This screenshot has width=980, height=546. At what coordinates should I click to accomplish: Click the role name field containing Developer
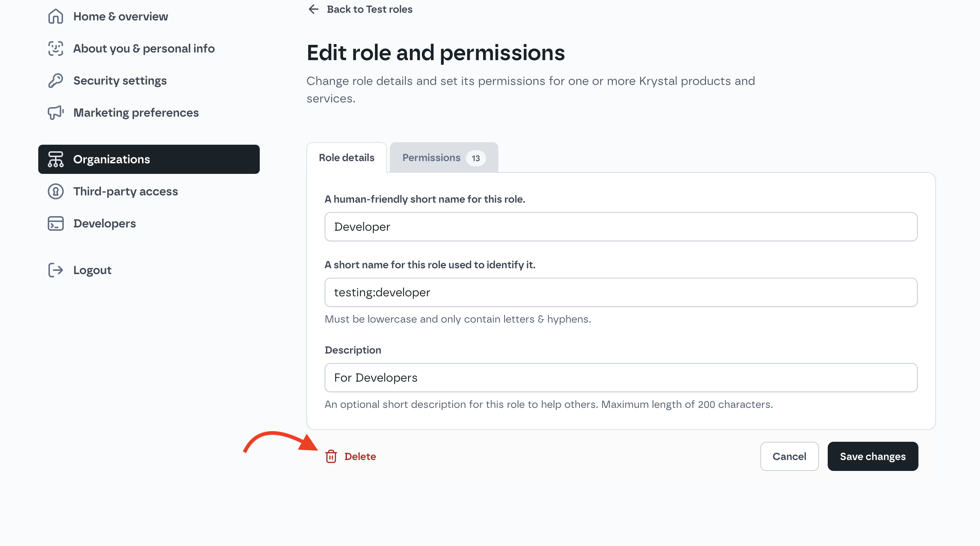tap(621, 227)
